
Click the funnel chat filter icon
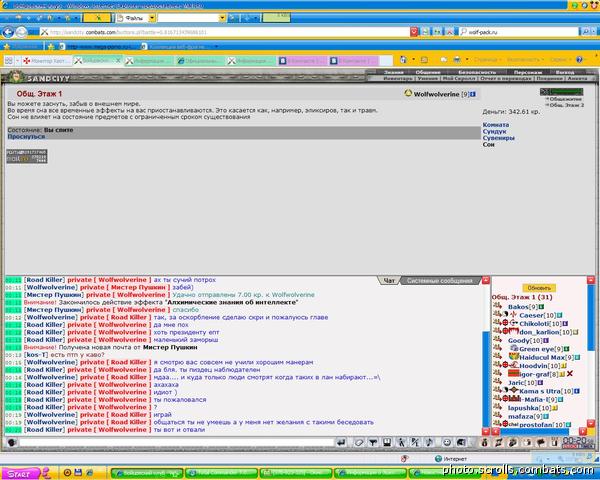373,442
